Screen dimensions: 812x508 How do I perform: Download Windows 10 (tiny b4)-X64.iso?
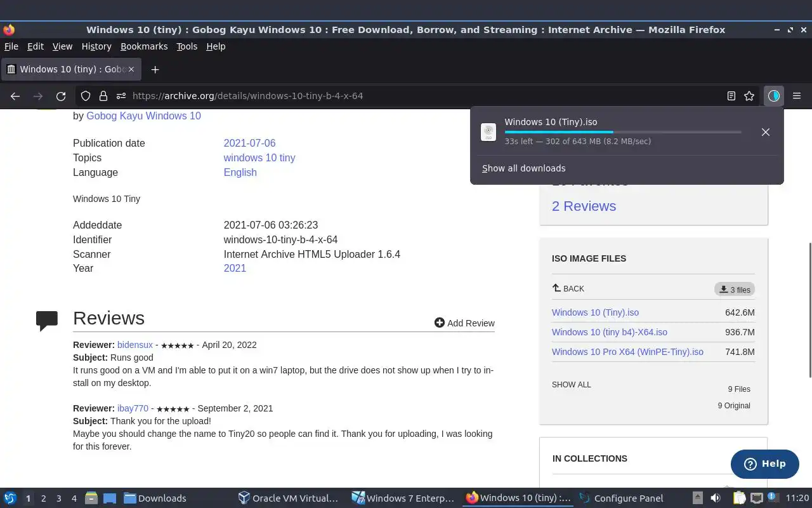610,332
